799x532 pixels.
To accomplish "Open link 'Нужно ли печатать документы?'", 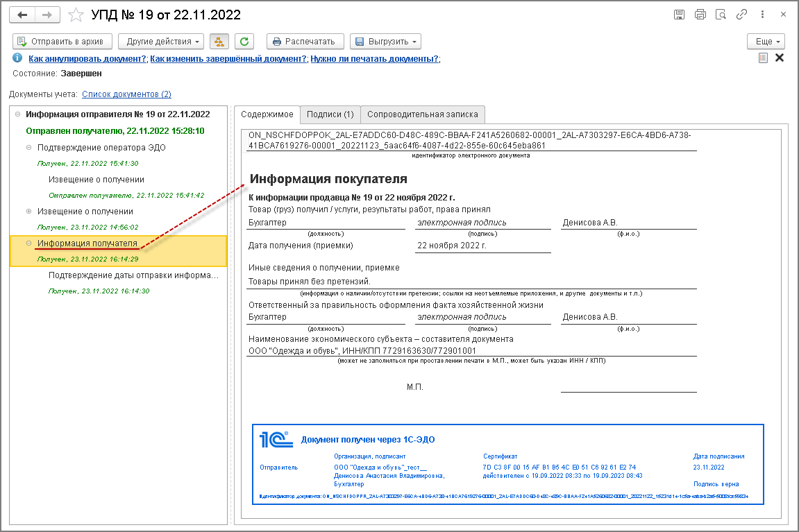I will tap(375, 59).
